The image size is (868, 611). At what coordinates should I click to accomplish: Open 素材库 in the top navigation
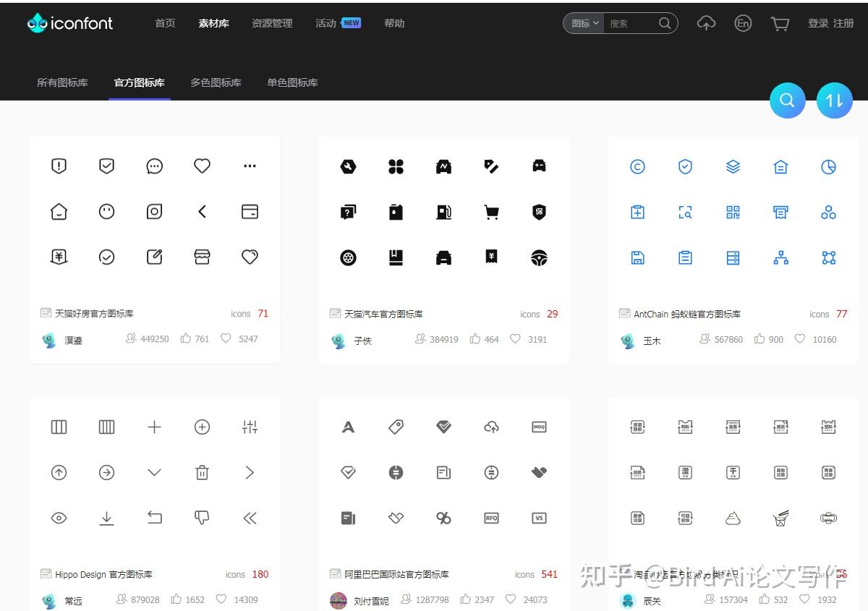click(x=213, y=23)
